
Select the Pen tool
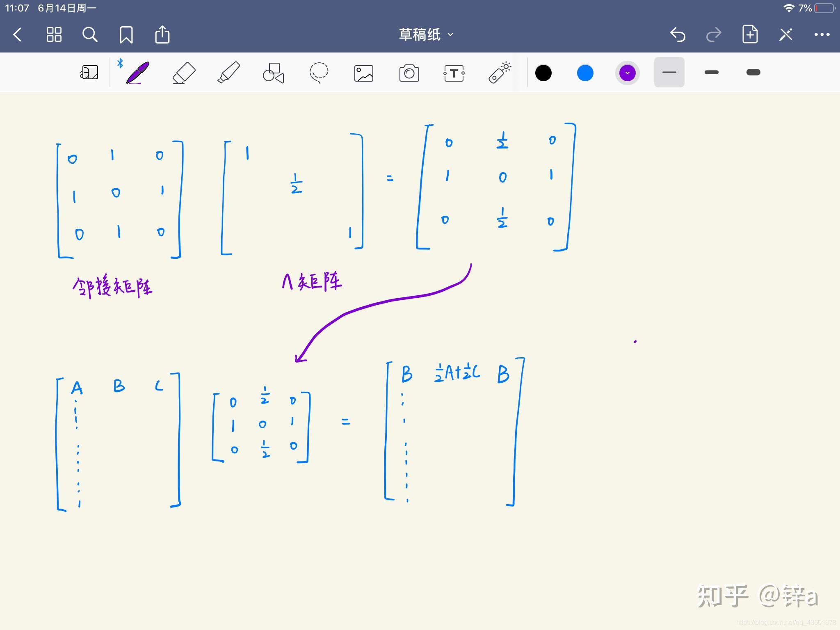click(137, 73)
